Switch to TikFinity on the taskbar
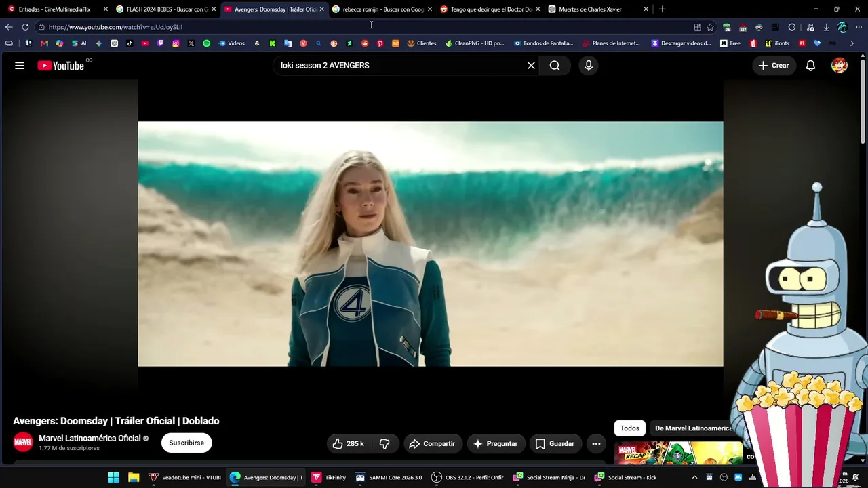Screen dimensions: 868x488 pos(329,477)
